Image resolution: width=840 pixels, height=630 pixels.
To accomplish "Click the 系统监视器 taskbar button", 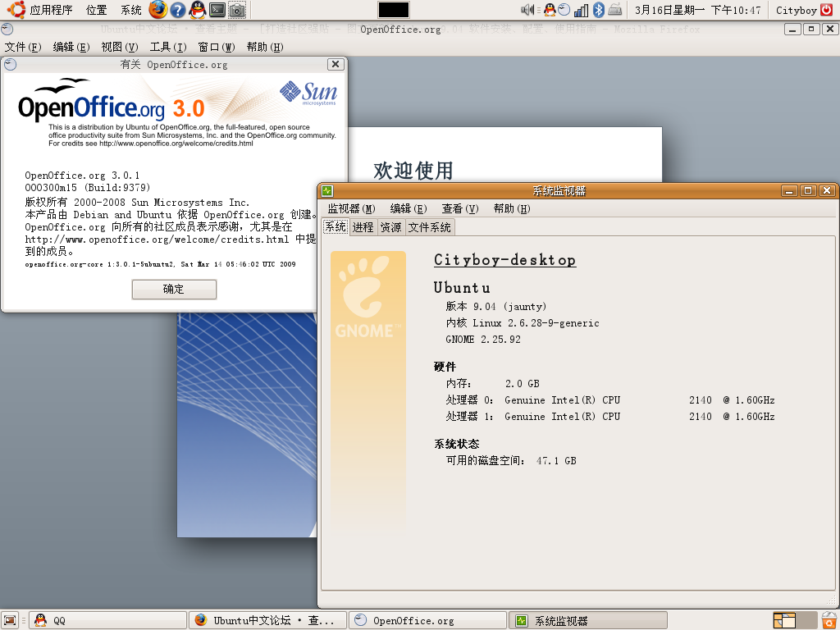I will pyautogui.click(x=587, y=620).
